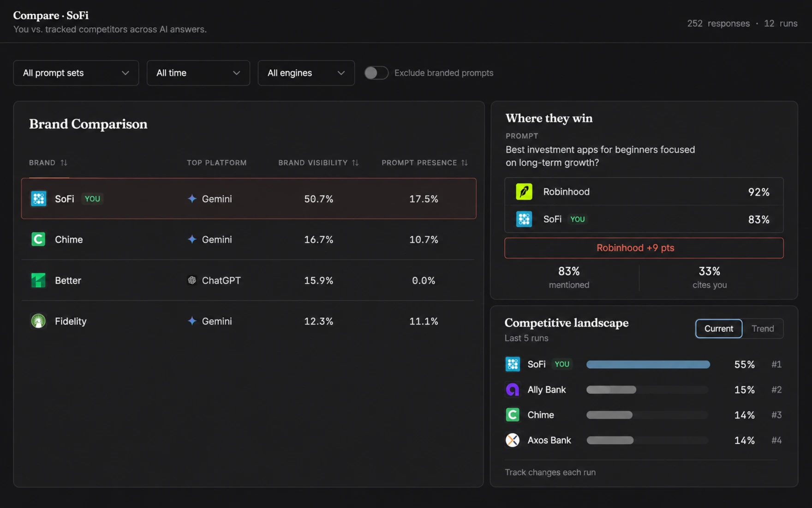The image size is (812, 508).
Task: Click the 252 responses count
Action: (x=718, y=23)
